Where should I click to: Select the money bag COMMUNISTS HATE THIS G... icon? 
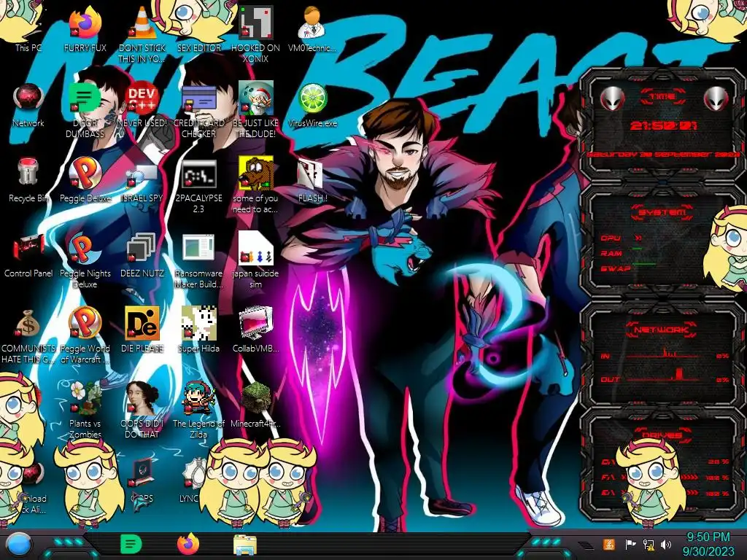[x=28, y=335]
